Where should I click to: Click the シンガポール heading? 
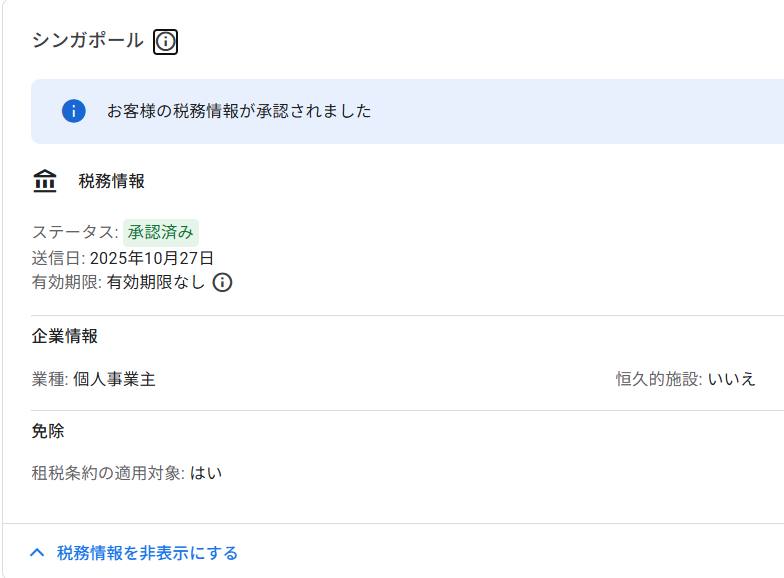pos(87,41)
